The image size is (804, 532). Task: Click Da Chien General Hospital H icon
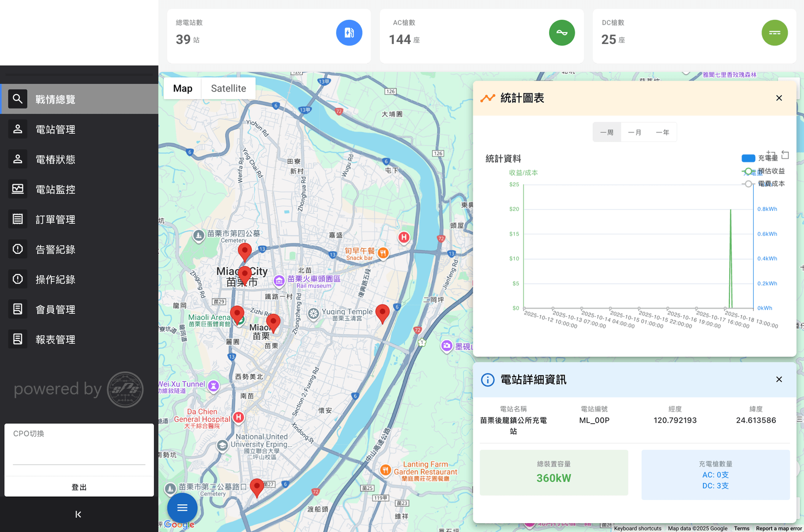point(239,417)
